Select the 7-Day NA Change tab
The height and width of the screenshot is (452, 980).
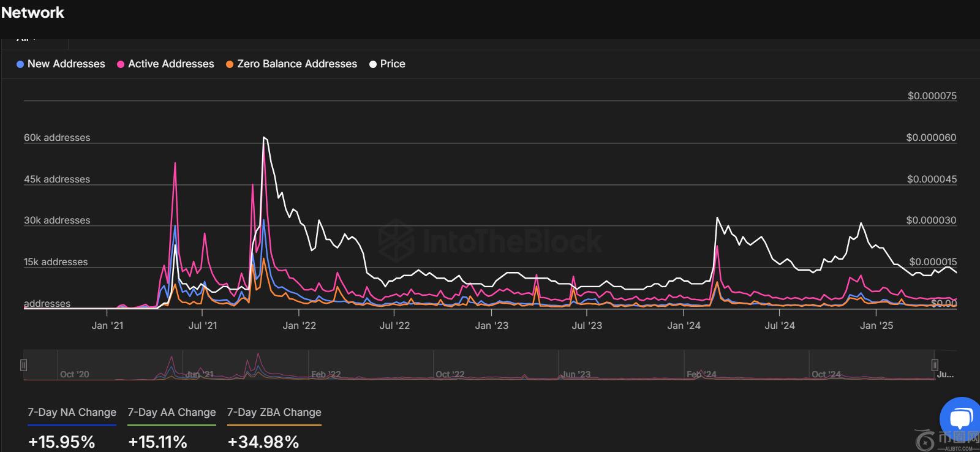click(x=72, y=413)
